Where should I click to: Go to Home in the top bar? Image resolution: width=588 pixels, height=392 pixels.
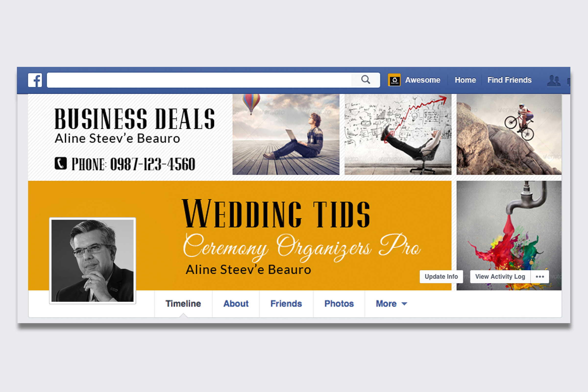tap(465, 80)
